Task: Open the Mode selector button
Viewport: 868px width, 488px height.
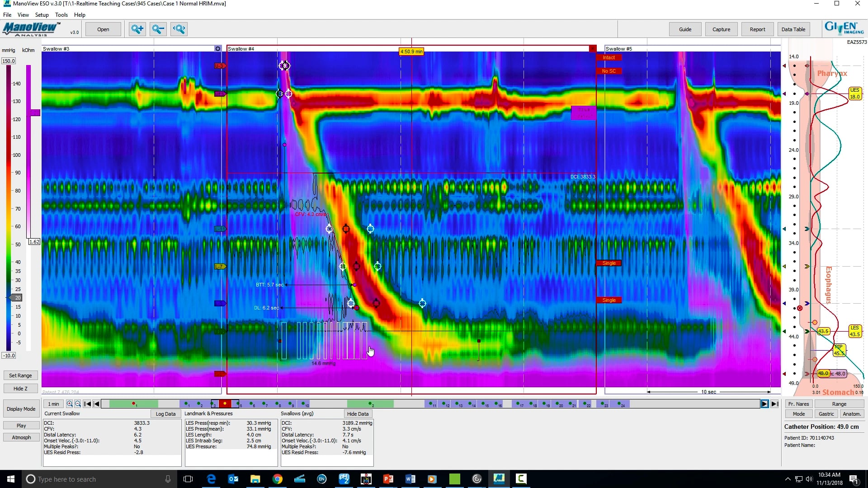Action: 798,414
